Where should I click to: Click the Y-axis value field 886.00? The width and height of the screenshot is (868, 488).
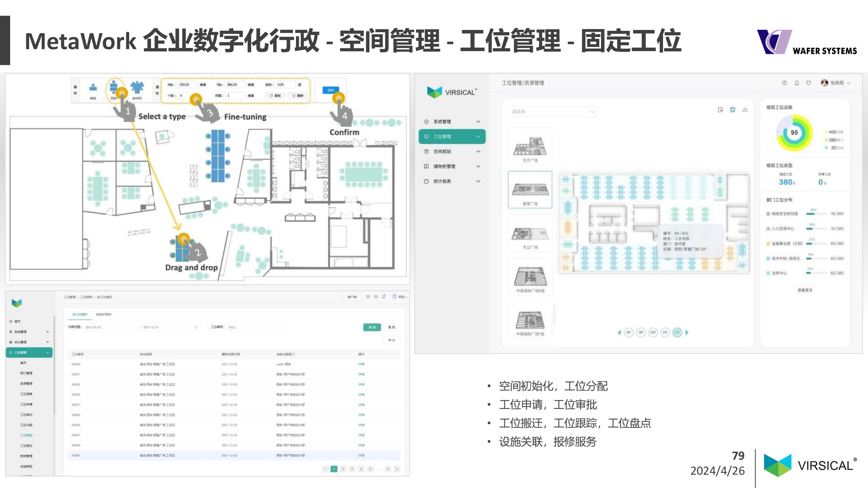click(236, 85)
